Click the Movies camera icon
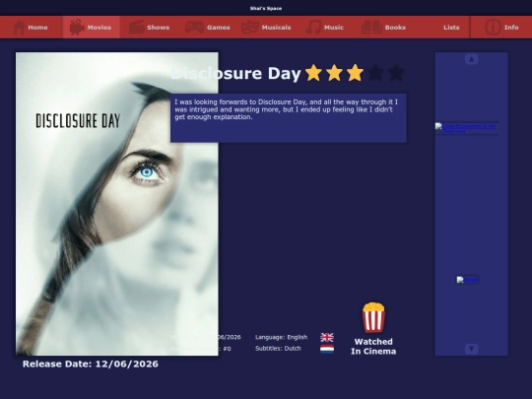 click(x=77, y=28)
